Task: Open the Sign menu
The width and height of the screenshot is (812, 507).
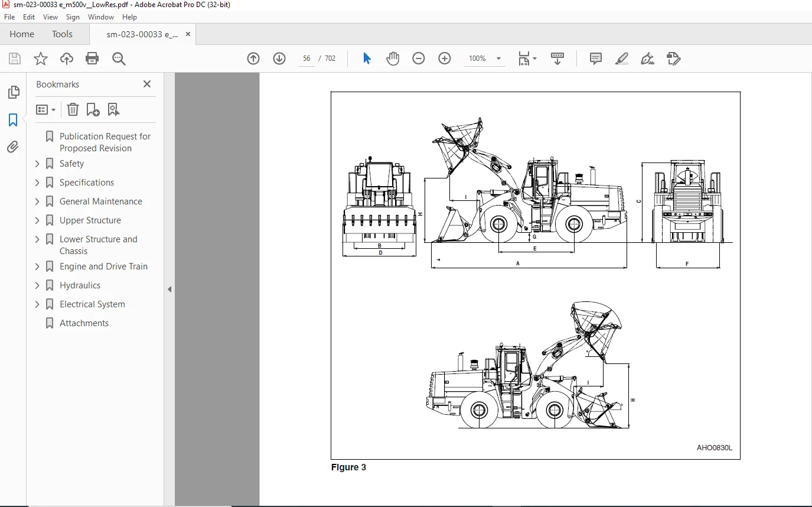Action: (x=73, y=17)
